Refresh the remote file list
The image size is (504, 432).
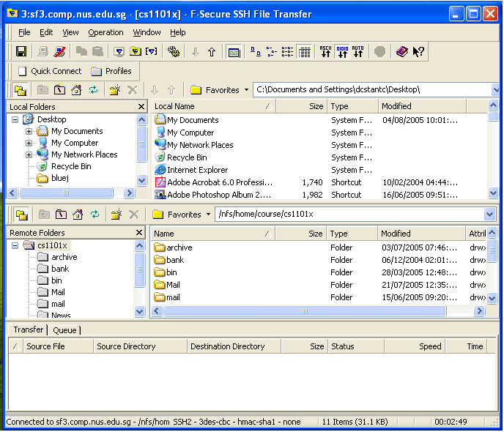(x=94, y=215)
